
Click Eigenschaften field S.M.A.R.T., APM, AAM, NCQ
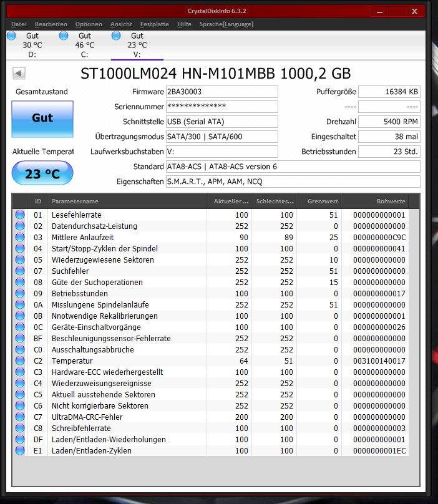[293, 182]
